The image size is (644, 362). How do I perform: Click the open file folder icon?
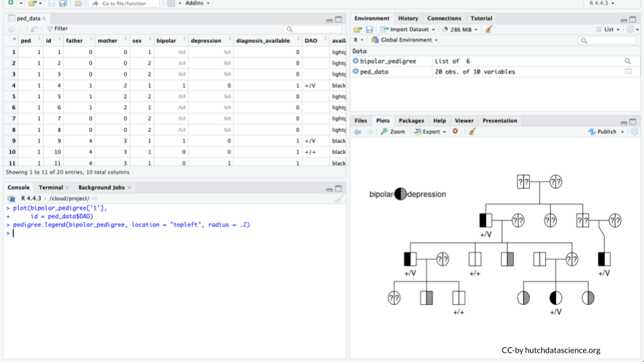pyautogui.click(x=32, y=3)
